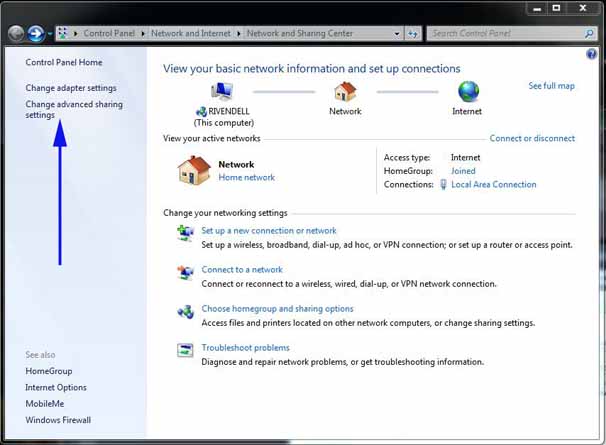Viewport: 606px width, 445px height.
Task: Open HomeGroup under See also
Action: pyautogui.click(x=49, y=371)
